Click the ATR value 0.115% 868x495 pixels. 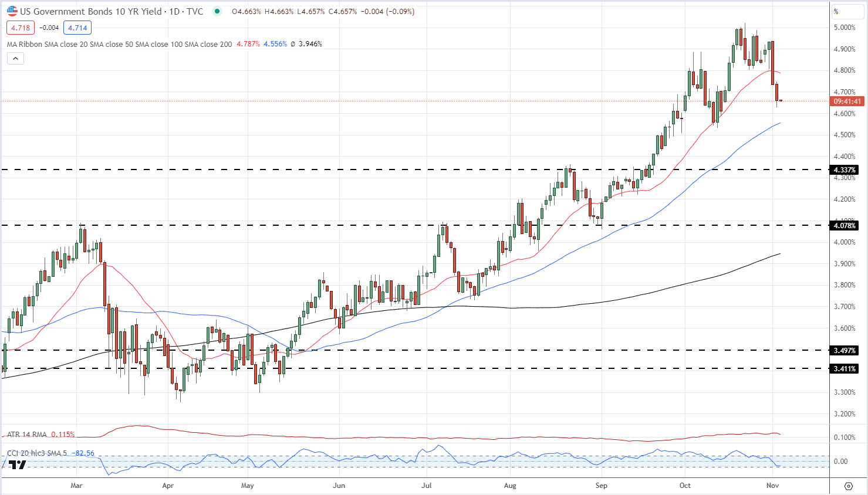point(63,435)
